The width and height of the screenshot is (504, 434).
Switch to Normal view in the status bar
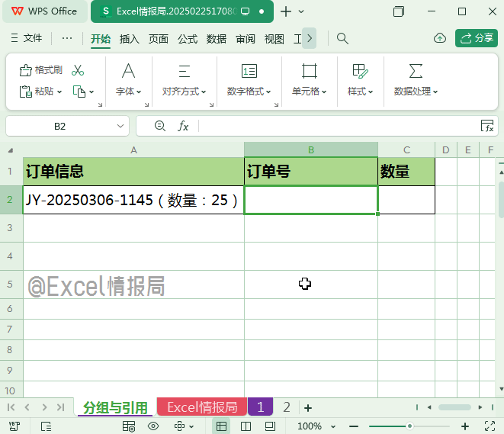tap(221, 426)
